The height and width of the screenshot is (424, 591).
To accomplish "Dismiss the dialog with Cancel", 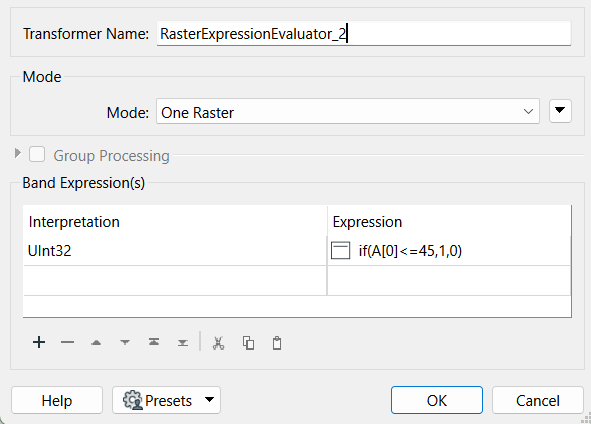I will coord(537,400).
